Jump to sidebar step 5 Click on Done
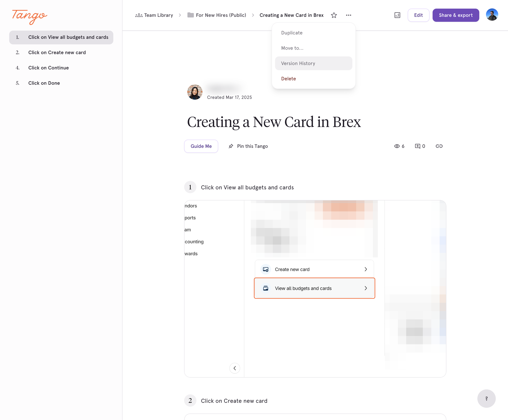Viewport: 508px width, 420px height. point(61,83)
